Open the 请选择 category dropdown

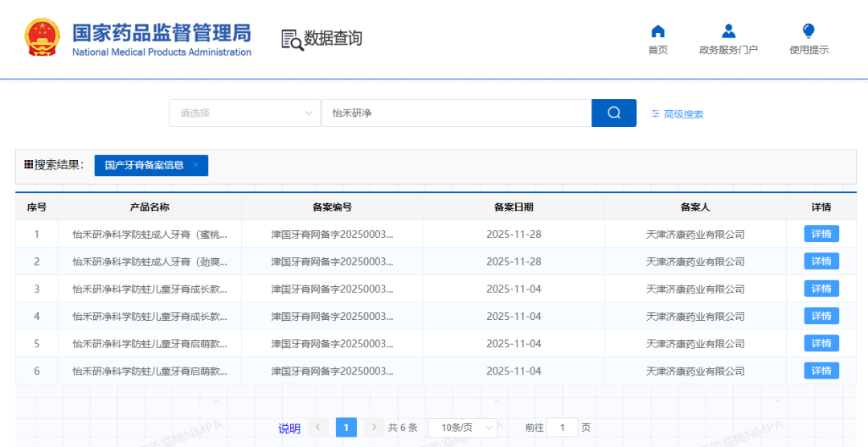244,113
